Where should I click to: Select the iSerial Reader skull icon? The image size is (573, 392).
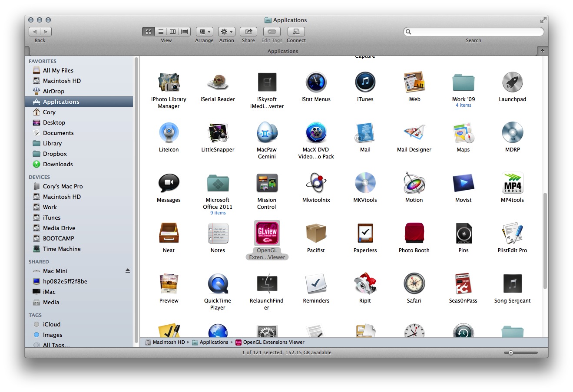tap(218, 82)
